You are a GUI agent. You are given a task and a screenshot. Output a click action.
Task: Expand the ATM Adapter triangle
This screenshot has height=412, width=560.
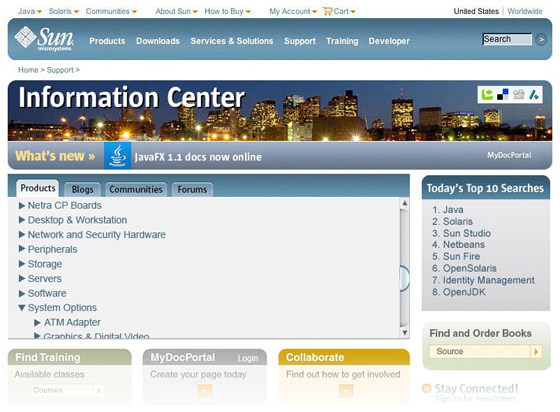point(37,322)
